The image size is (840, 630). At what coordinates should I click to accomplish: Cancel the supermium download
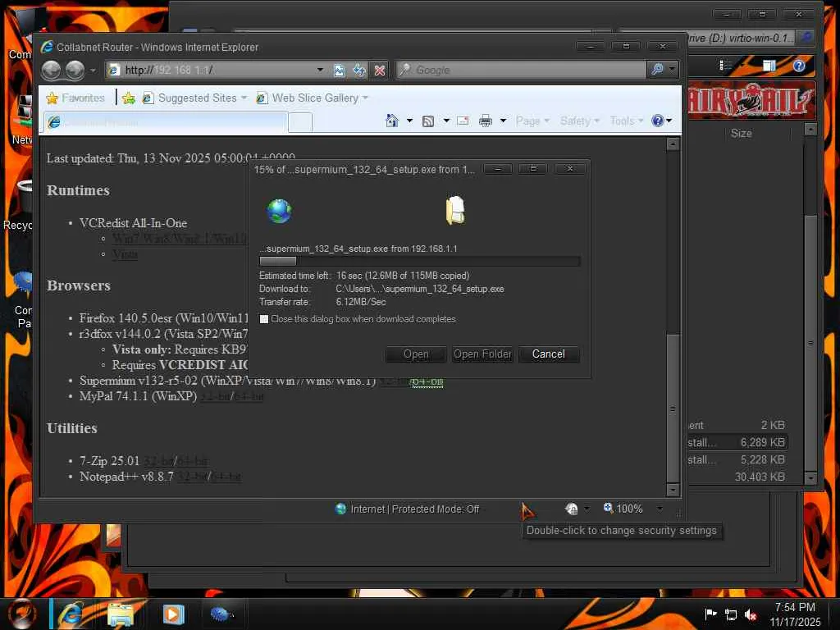point(549,354)
